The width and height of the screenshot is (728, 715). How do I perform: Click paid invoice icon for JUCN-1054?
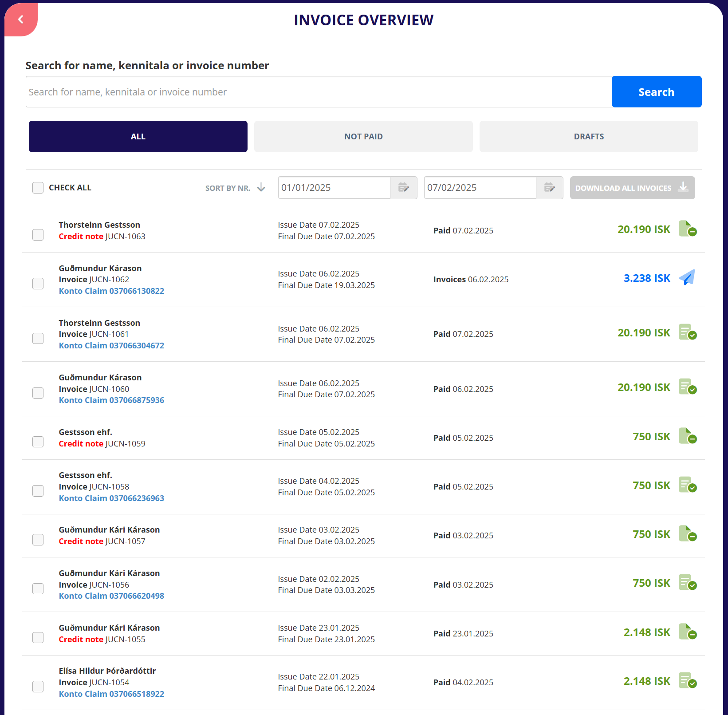click(x=688, y=681)
